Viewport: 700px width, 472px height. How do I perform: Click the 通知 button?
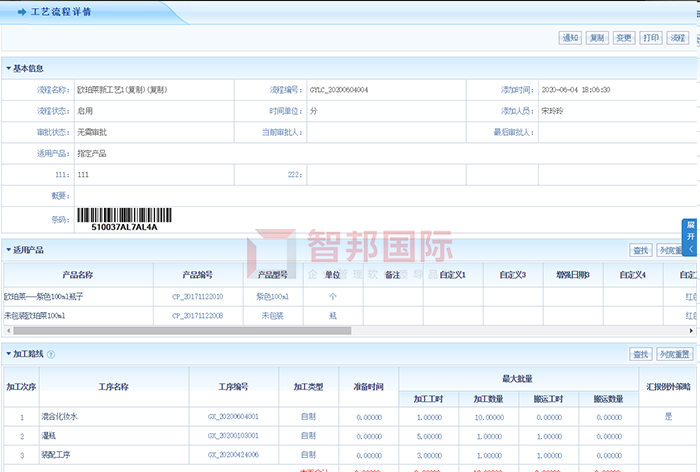[570, 38]
